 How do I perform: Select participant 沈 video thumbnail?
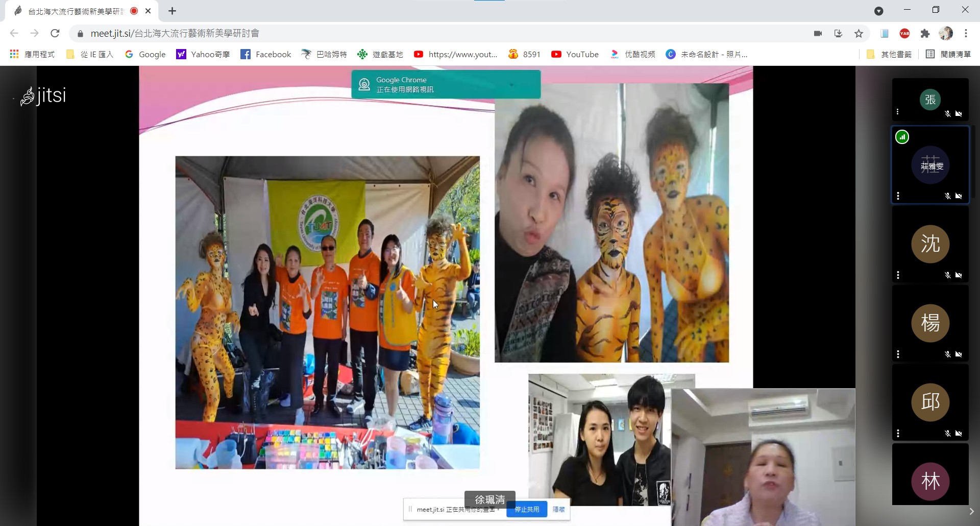[x=930, y=244]
